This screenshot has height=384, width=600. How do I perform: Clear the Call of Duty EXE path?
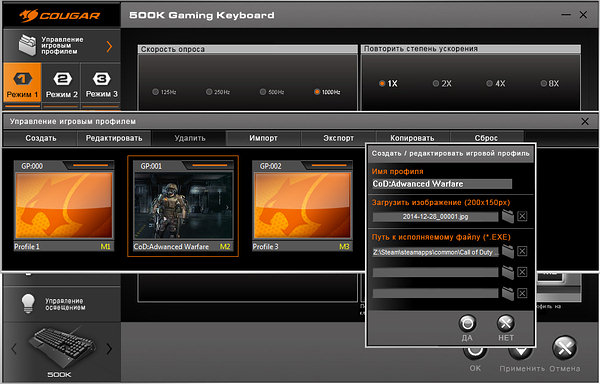[x=522, y=251]
